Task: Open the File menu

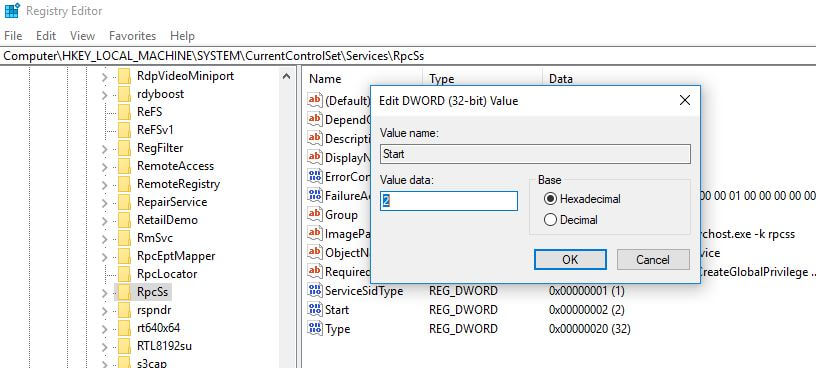Action: tap(13, 36)
